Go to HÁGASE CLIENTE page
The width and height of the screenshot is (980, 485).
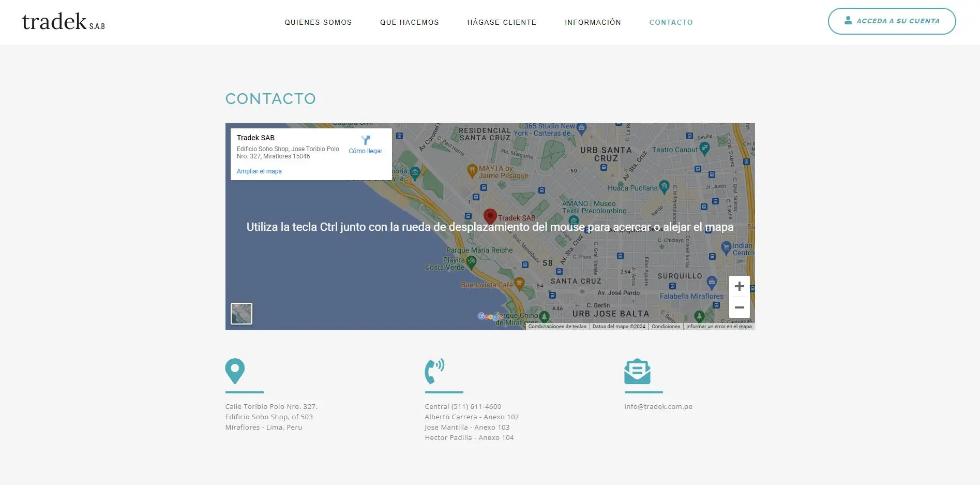tap(502, 22)
